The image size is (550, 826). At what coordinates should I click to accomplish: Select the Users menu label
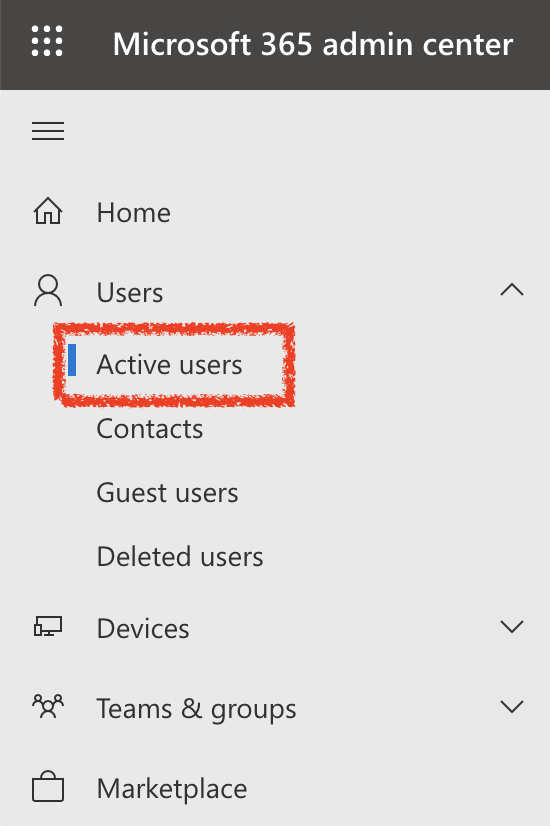click(x=130, y=292)
